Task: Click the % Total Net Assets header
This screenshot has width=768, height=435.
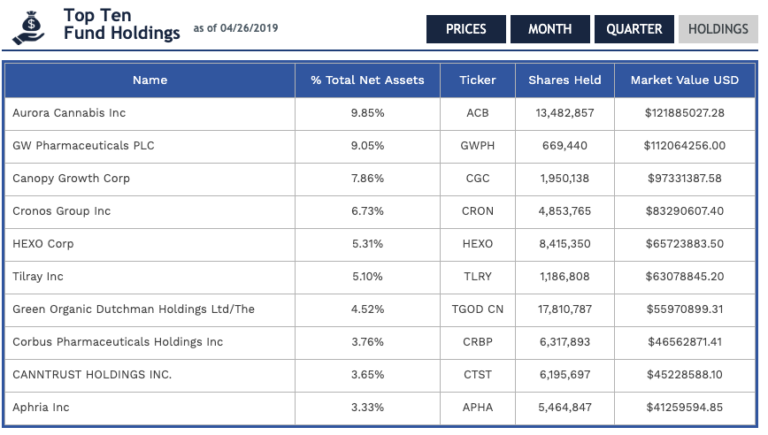Action: click(367, 80)
